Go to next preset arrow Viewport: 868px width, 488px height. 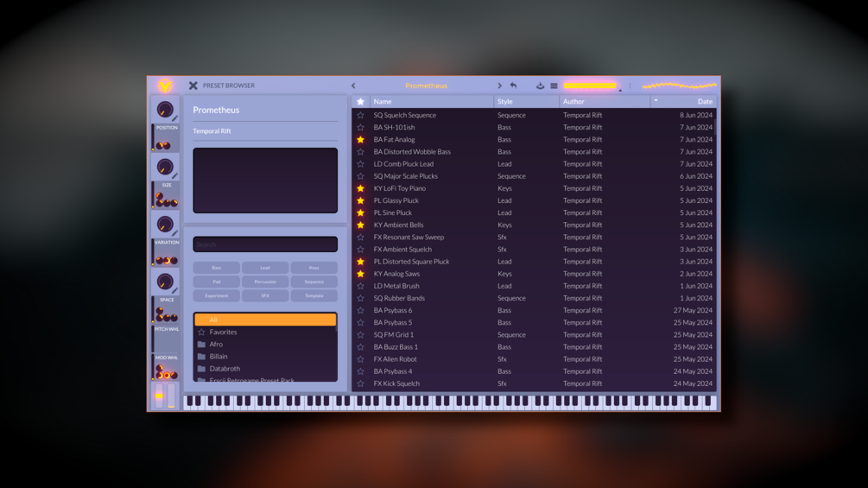499,86
